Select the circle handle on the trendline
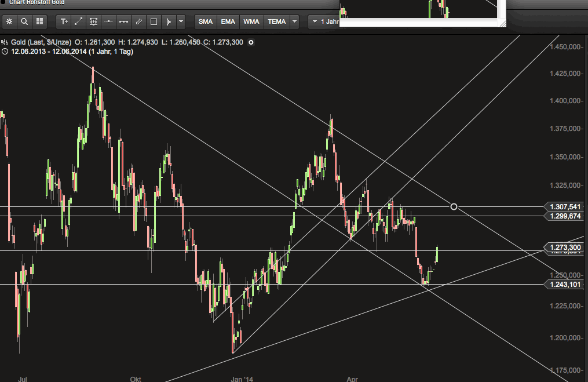The width and height of the screenshot is (588, 382). [x=454, y=206]
